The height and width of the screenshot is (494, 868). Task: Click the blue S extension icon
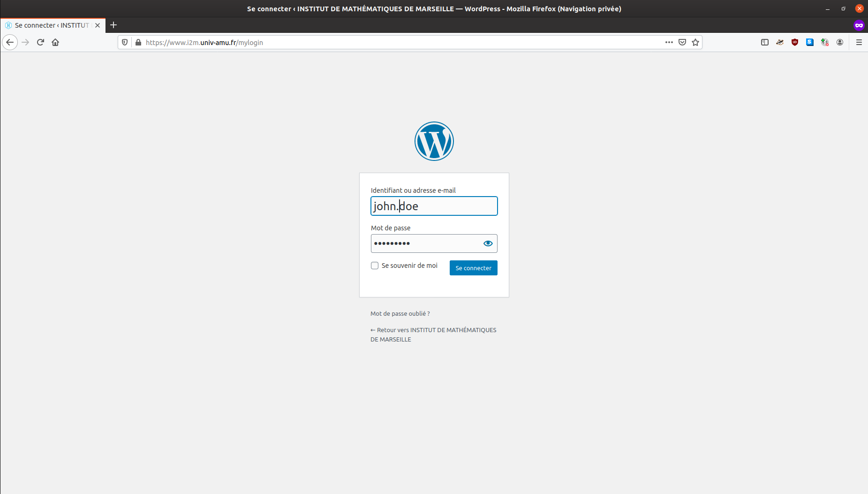[x=810, y=42]
